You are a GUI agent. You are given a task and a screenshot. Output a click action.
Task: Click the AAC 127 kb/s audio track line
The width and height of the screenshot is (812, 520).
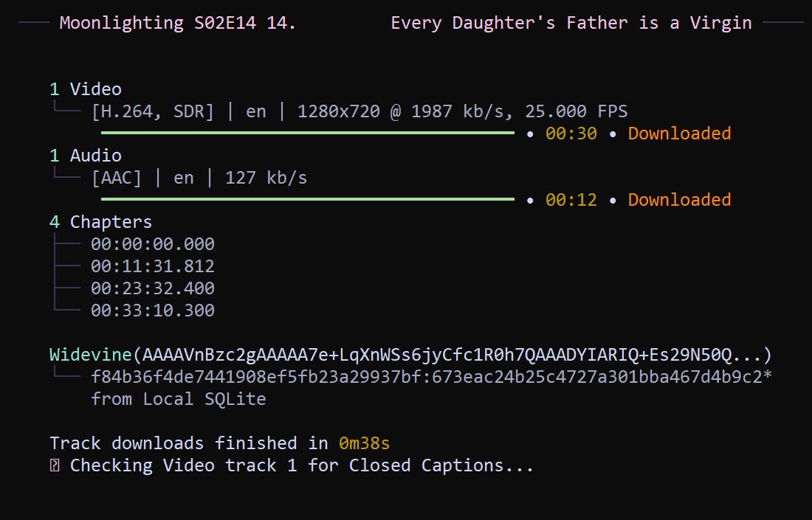point(199,178)
